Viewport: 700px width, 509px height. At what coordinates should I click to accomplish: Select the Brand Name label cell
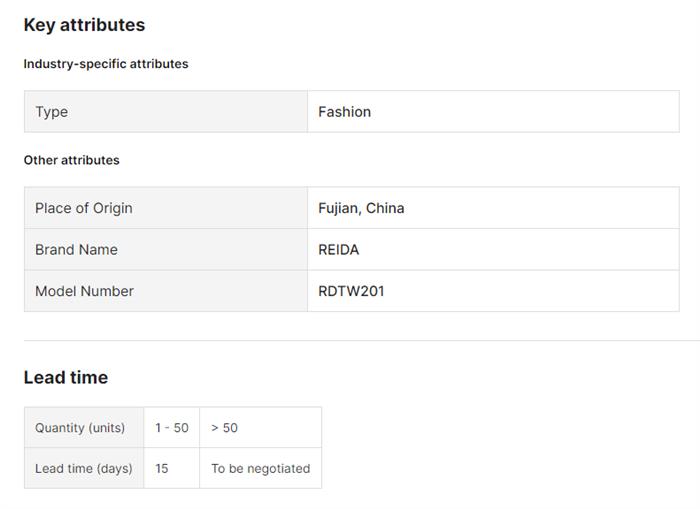click(76, 250)
